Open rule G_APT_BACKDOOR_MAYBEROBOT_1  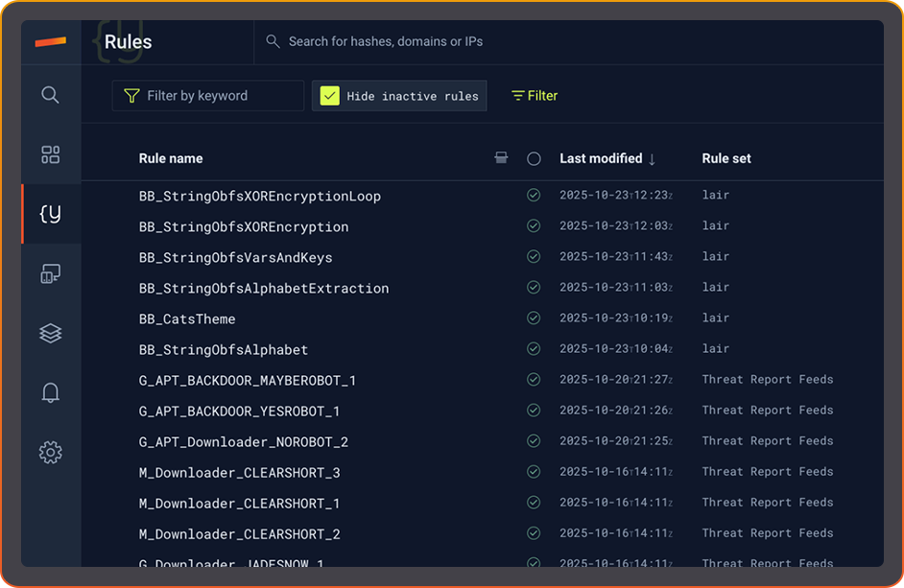(x=248, y=381)
